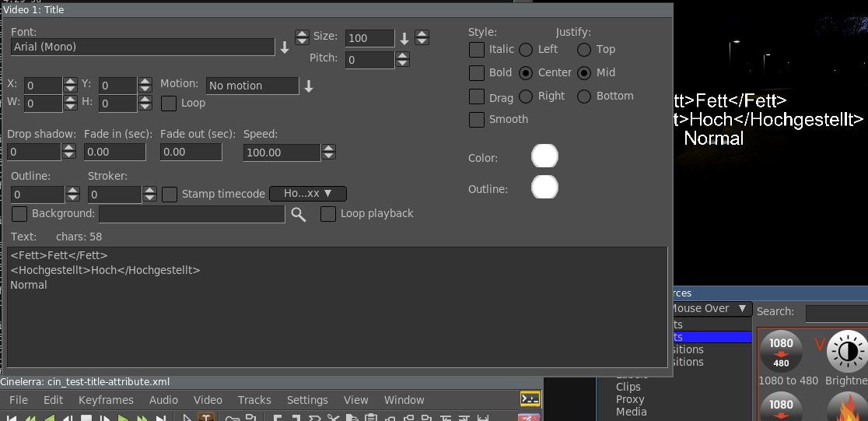This screenshot has width=868, height=421.
Task: Open the Mouse Over dropdown
Action: coord(709,309)
